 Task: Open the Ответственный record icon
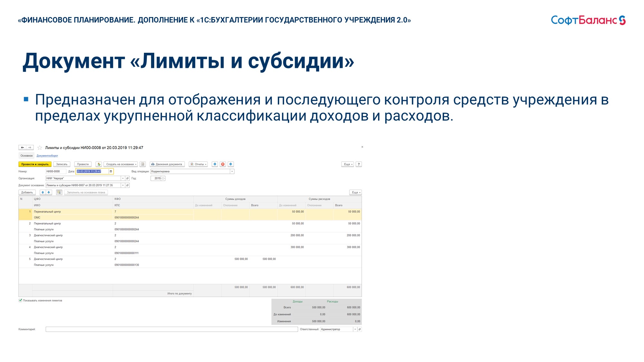tap(360, 329)
